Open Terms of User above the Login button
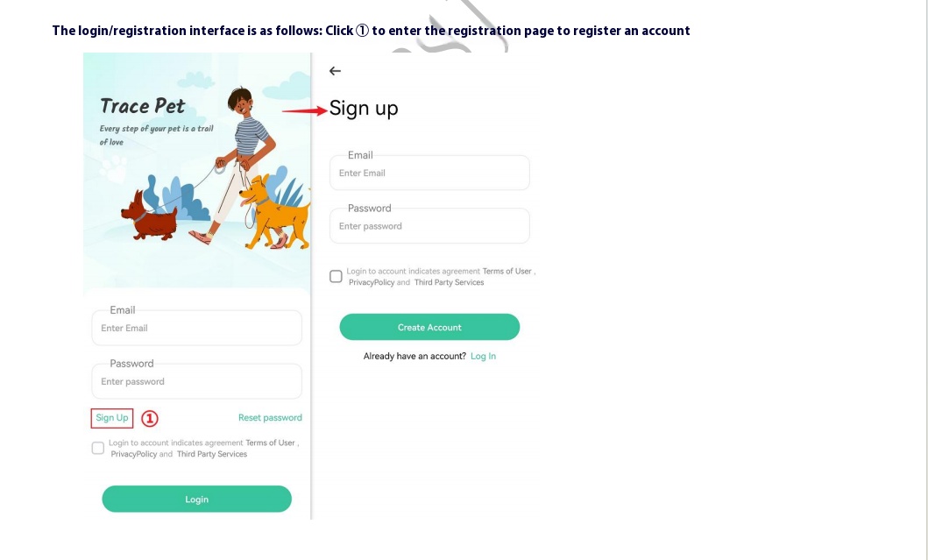Viewport: 928px width, 560px height. click(270, 443)
